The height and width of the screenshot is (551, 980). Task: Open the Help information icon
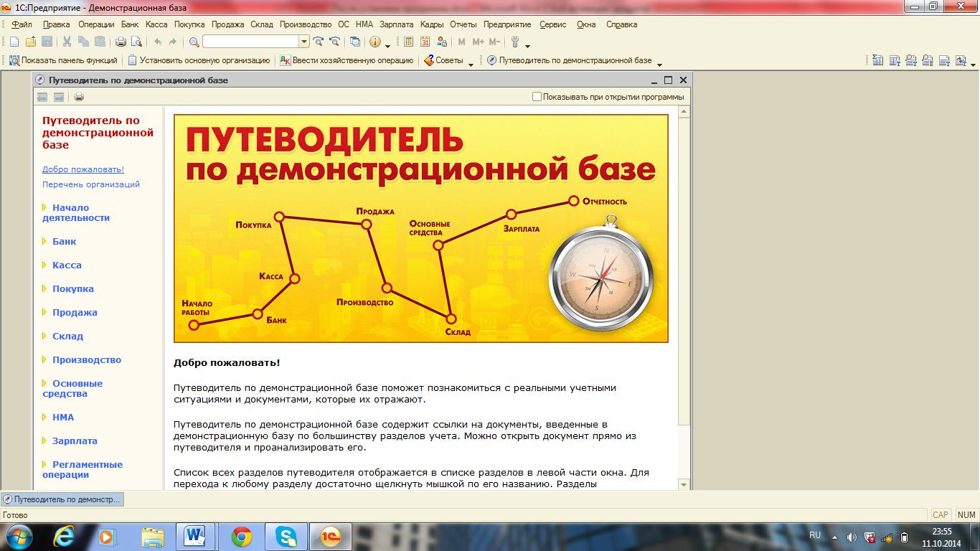point(374,42)
